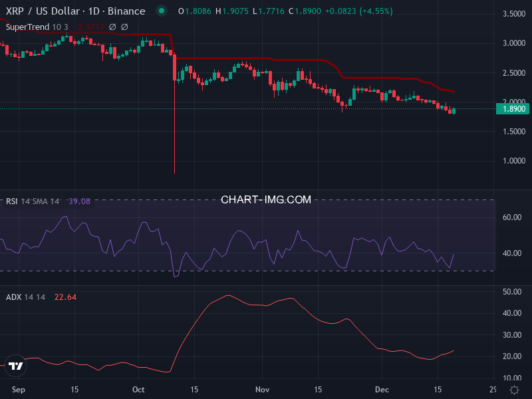Open the 1D timeframe selector
The width and height of the screenshot is (532, 399).
coord(93,11)
